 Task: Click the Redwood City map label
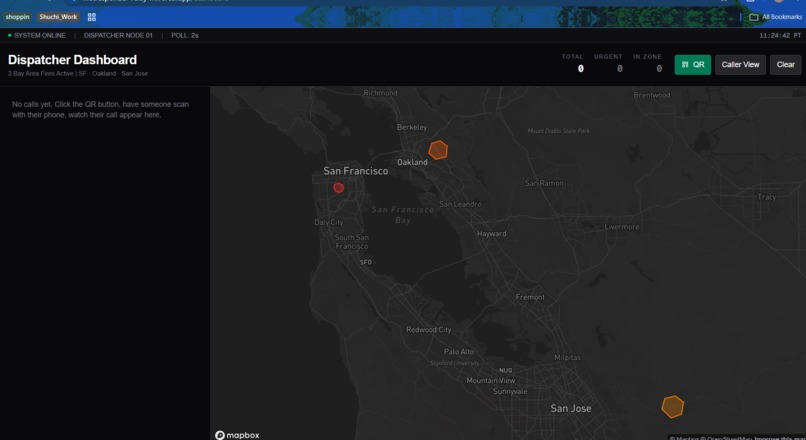tap(429, 329)
